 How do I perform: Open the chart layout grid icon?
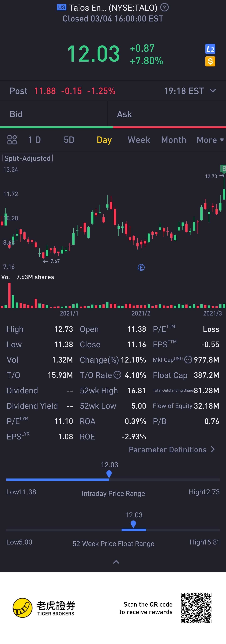coord(12,140)
